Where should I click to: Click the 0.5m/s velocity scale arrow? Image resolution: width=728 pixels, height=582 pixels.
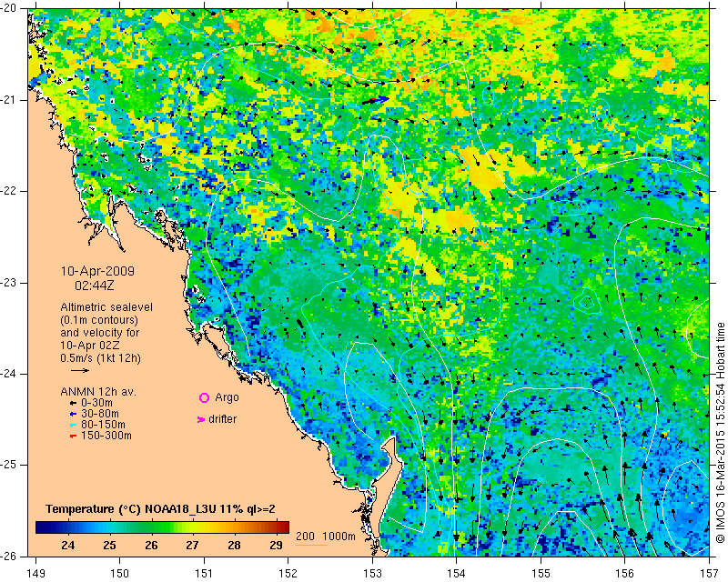click(80, 370)
